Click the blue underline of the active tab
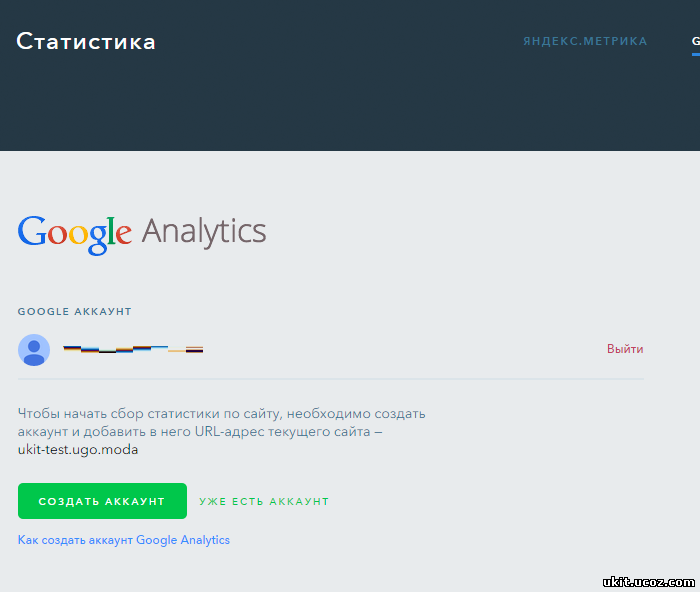 coord(696,54)
